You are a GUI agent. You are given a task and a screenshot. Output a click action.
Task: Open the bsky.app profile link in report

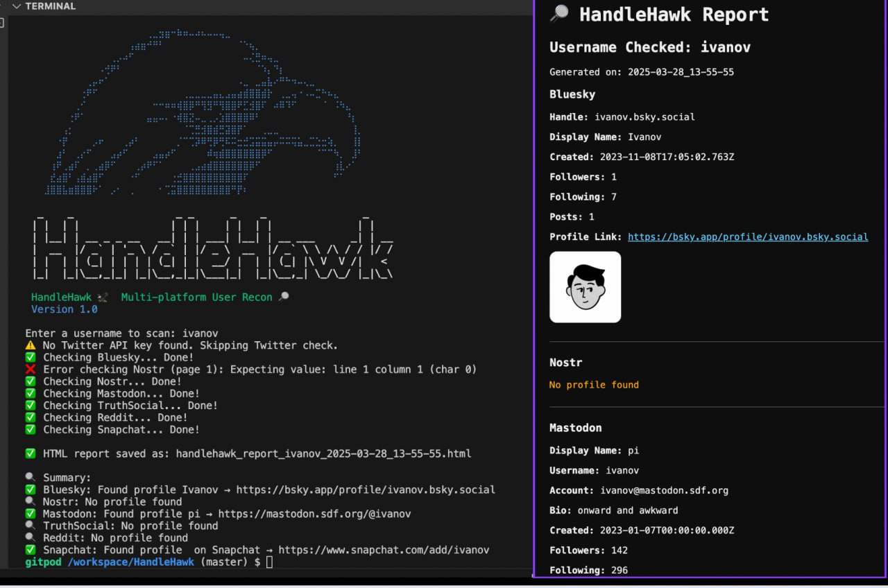[748, 236]
